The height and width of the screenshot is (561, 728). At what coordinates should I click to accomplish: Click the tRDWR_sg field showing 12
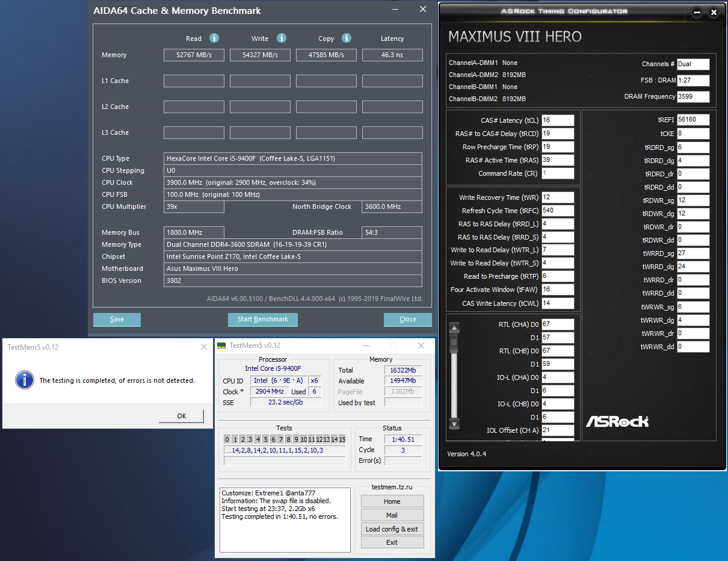pyautogui.click(x=693, y=200)
